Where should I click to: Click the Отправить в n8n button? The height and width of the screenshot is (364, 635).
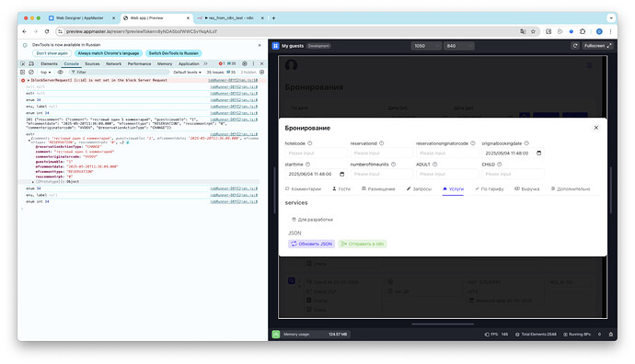(363, 244)
